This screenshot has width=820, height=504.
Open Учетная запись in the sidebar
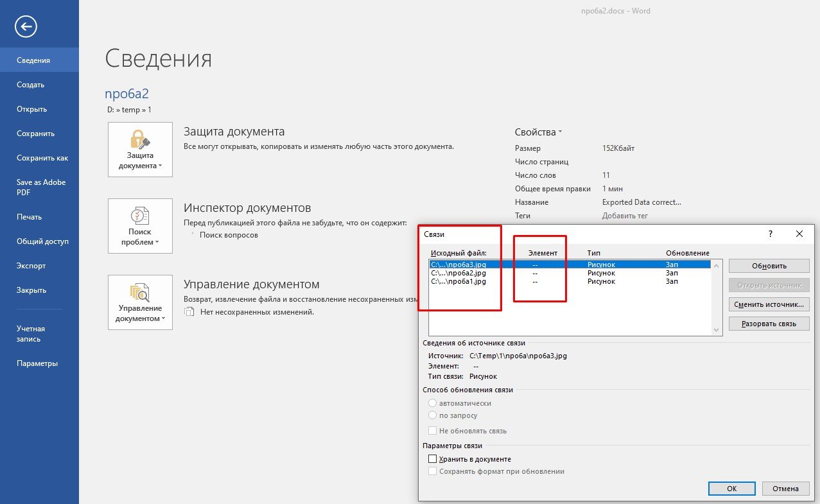coord(39,333)
